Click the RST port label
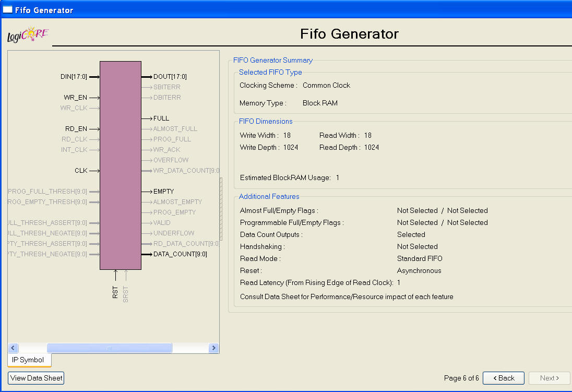Screen dimensions: 572x392 point(115,292)
